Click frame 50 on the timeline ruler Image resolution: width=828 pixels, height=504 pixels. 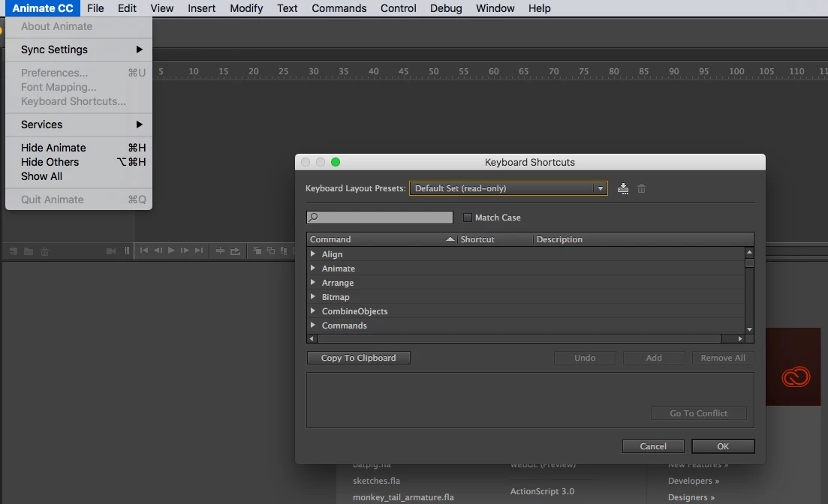434,71
